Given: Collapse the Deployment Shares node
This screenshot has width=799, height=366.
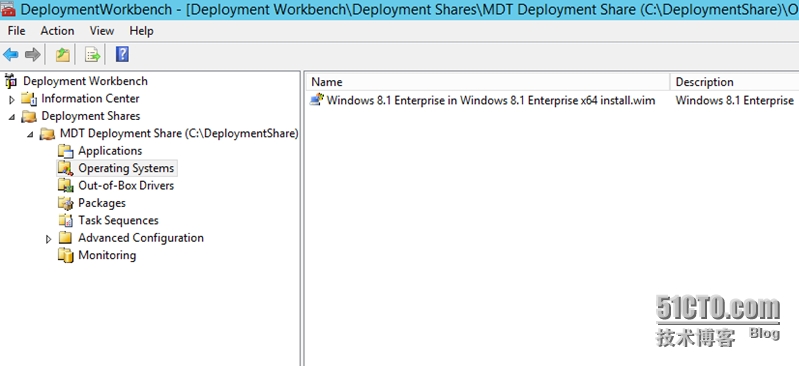Looking at the screenshot, I should click(12, 117).
